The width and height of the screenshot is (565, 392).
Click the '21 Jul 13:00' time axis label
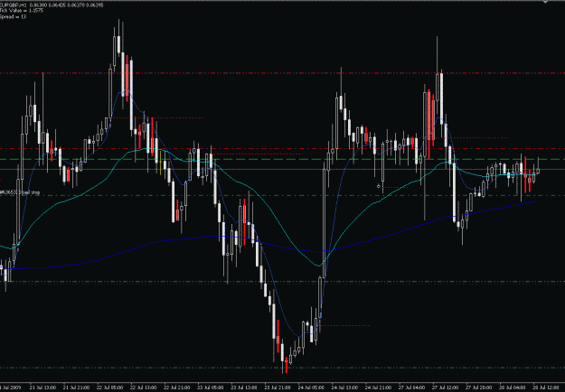tap(42, 387)
